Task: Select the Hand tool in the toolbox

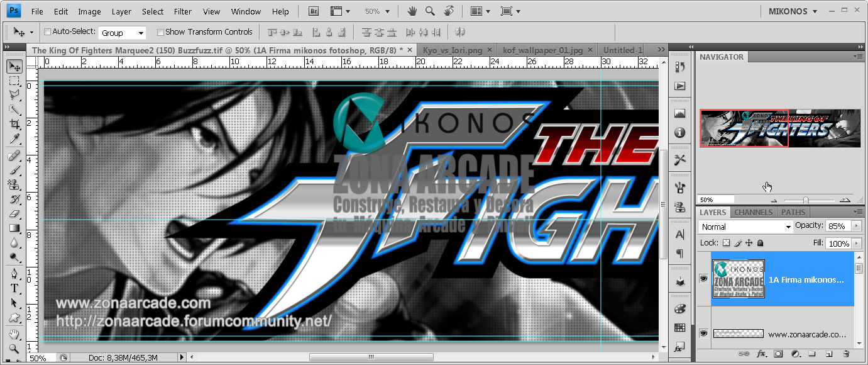Action: coord(14,334)
